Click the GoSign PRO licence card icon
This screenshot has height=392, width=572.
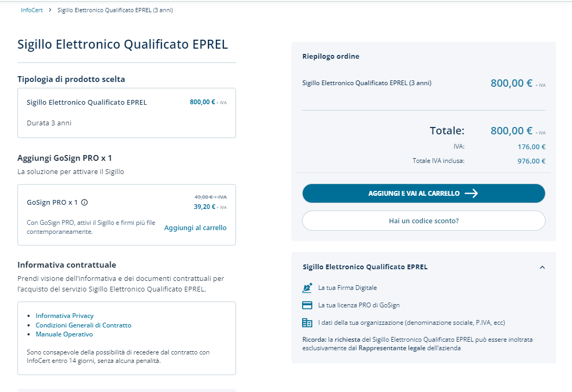point(307,305)
